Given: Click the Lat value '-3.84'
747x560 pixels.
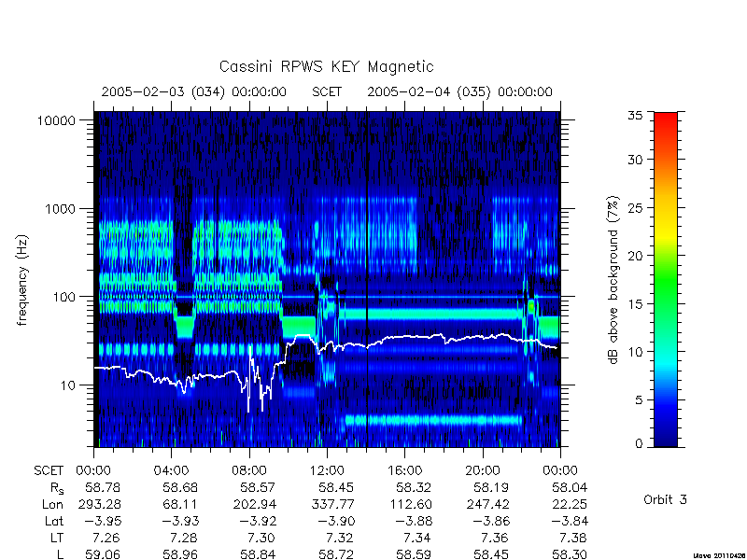Looking at the screenshot, I should coord(570,521).
